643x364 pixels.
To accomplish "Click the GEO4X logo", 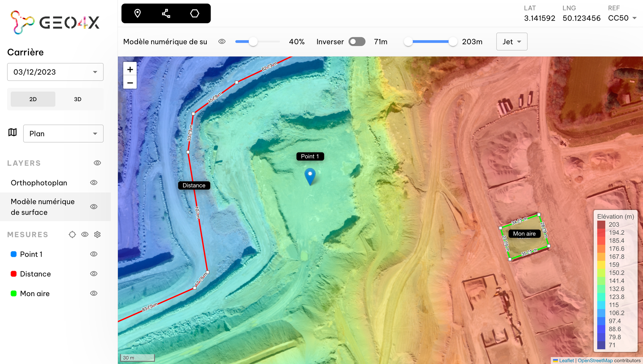I will coord(54,22).
